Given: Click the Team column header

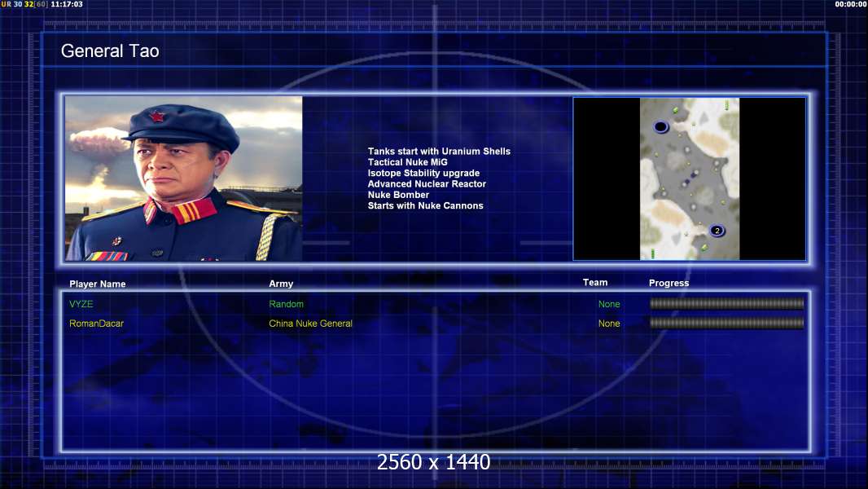Looking at the screenshot, I should pyautogui.click(x=594, y=283).
